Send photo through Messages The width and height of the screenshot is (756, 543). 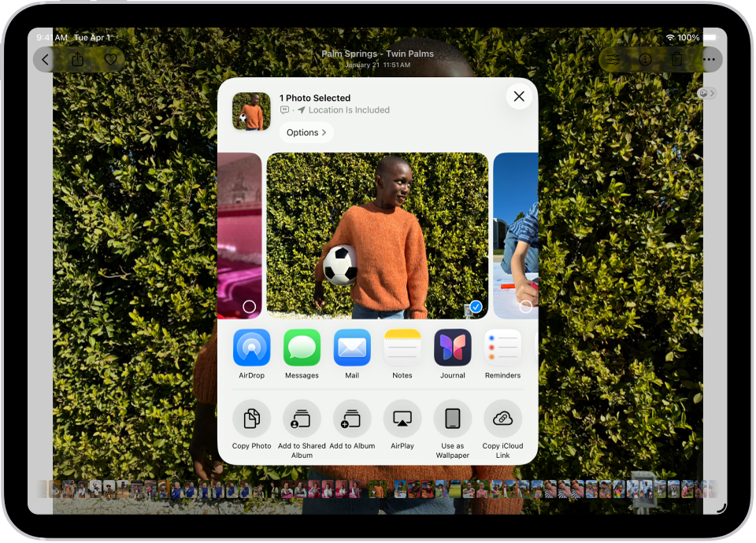302,347
